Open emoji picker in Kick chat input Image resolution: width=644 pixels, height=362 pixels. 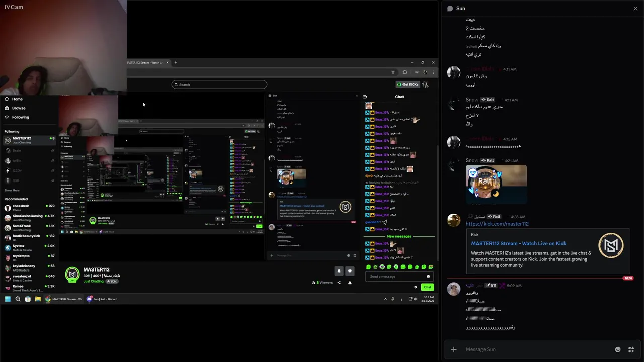click(429, 276)
